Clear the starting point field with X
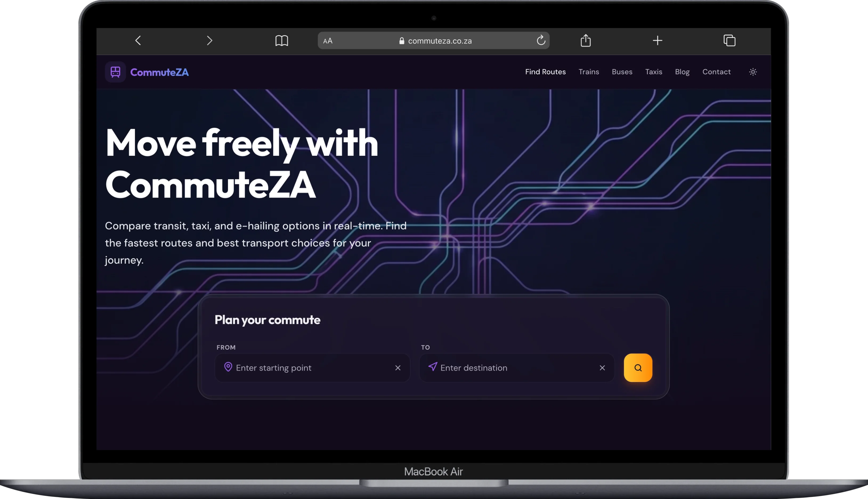 [398, 368]
